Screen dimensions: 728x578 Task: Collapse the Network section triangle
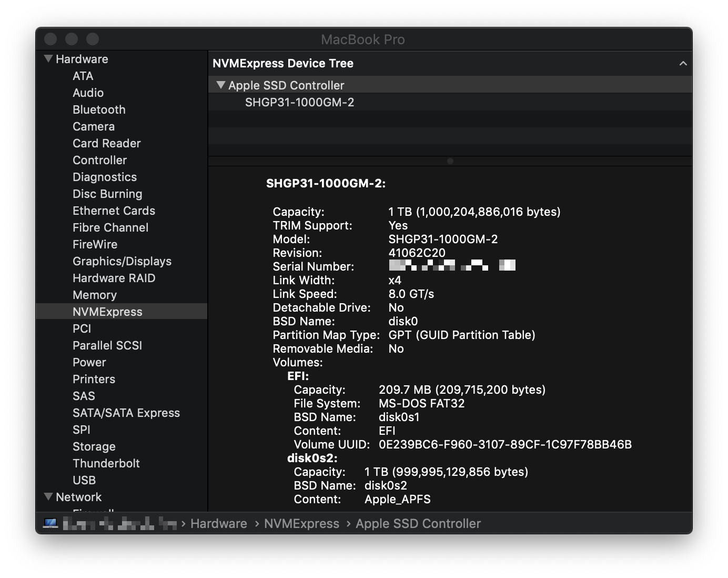tap(48, 497)
